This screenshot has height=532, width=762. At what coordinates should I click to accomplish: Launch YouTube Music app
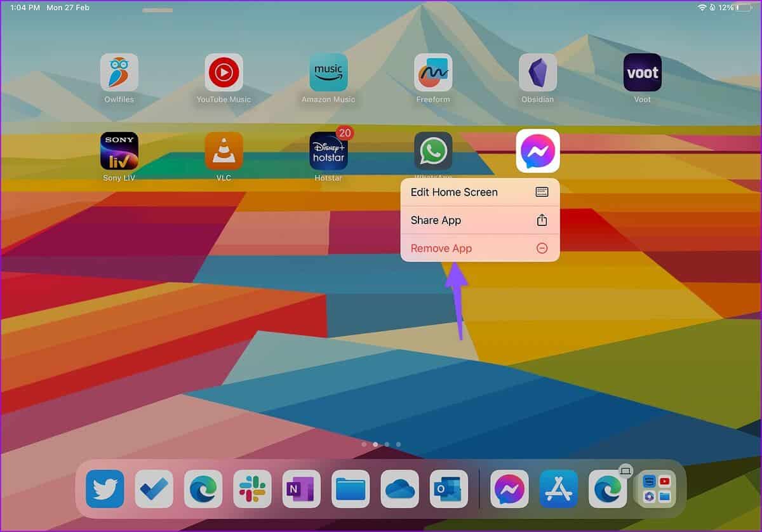[x=224, y=72]
